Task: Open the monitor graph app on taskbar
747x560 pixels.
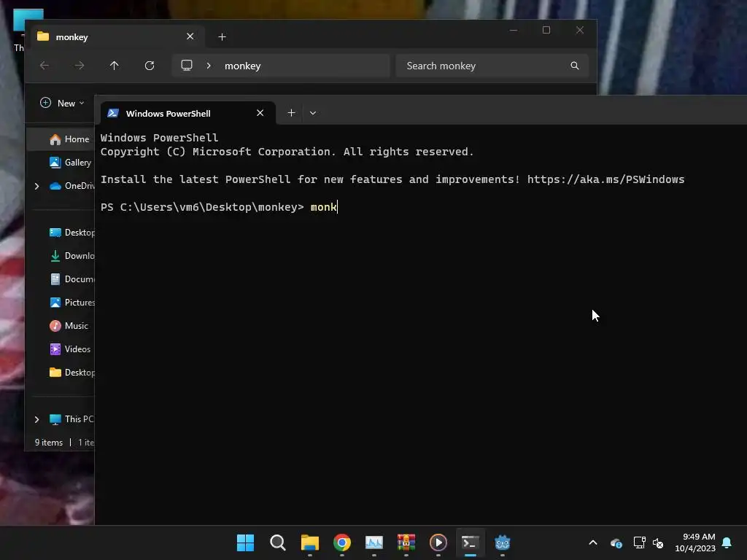Action: [x=374, y=542]
